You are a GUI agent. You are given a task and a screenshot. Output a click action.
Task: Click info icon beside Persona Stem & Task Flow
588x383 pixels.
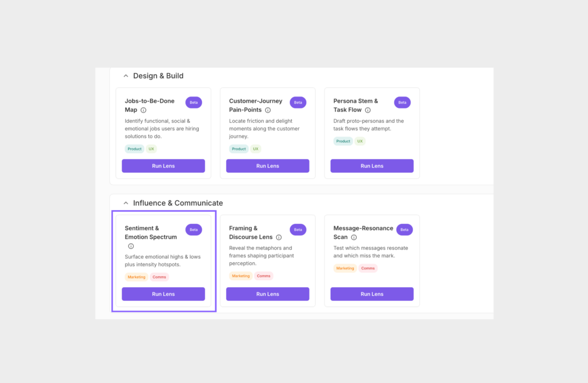coord(367,110)
